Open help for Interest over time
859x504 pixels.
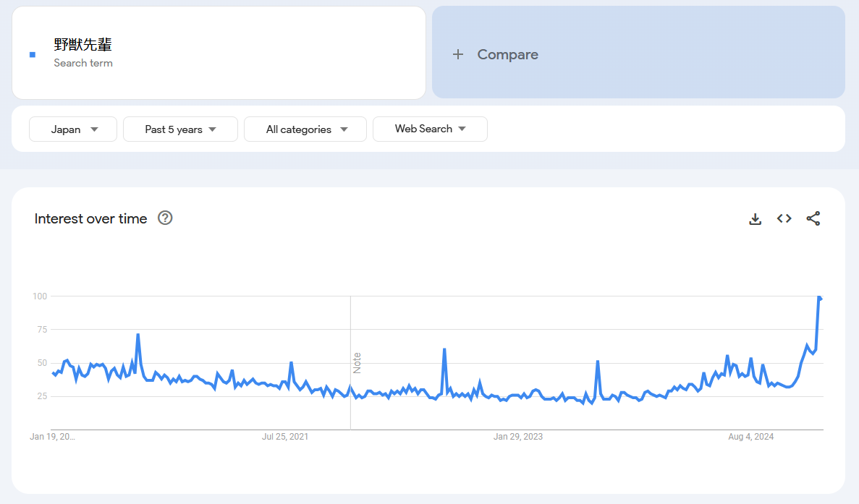[165, 218]
